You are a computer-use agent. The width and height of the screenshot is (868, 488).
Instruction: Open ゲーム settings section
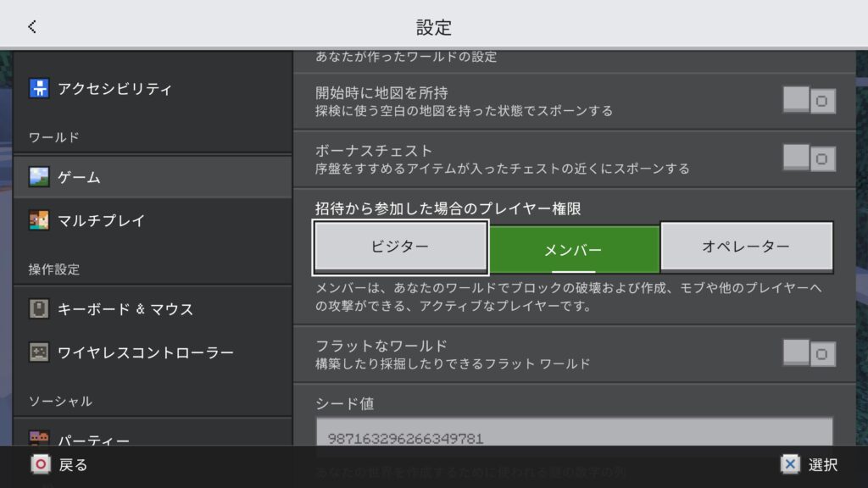pyautogui.click(x=153, y=177)
